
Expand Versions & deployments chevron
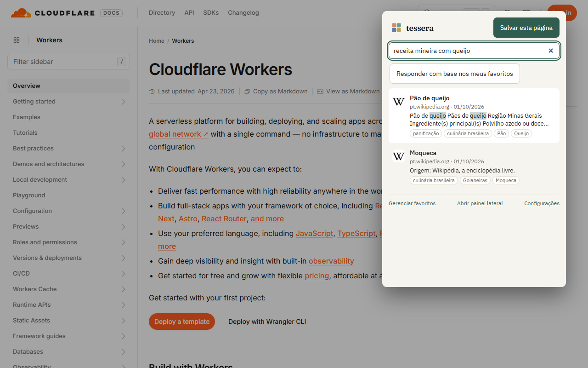pos(123,258)
